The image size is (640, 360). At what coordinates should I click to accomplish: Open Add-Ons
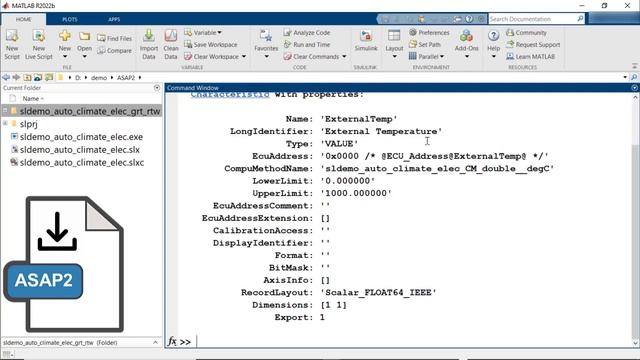pos(466,44)
